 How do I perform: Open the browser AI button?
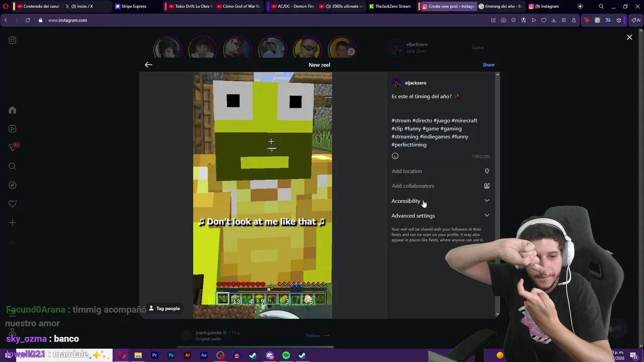coord(636,20)
